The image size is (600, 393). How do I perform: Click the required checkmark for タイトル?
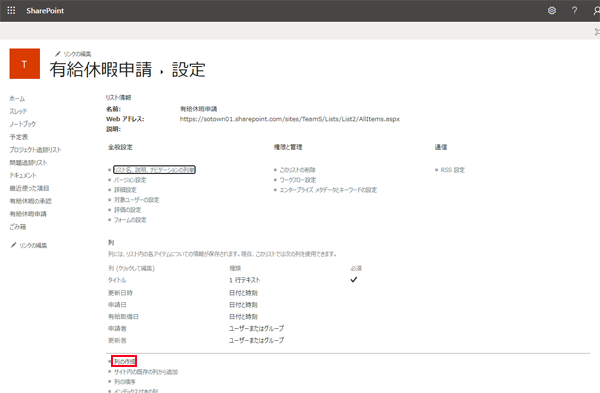pos(354,280)
